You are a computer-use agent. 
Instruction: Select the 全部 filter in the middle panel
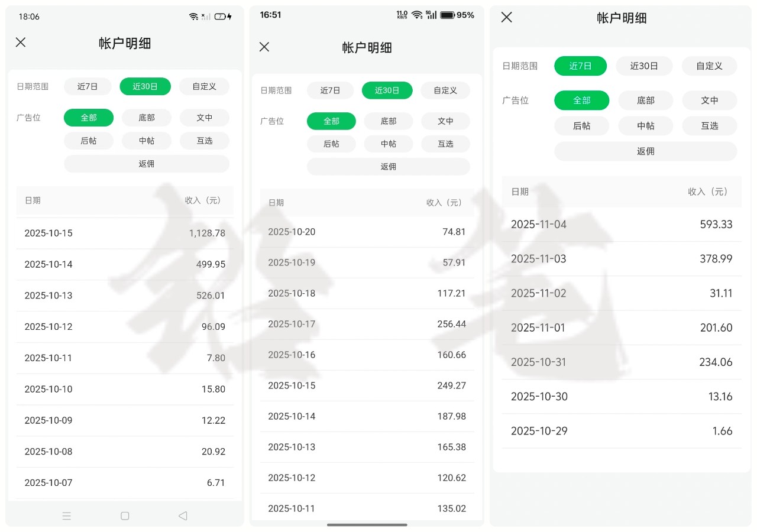click(331, 121)
